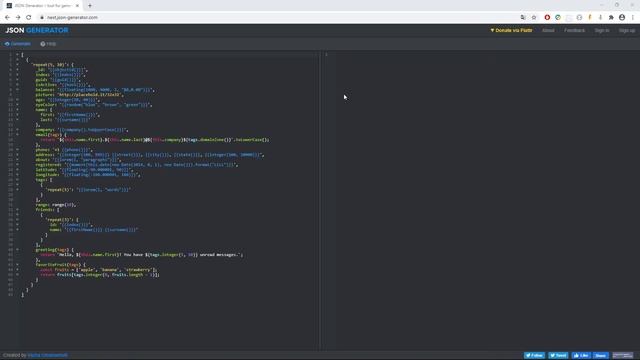The image size is (640, 360).
Task: Open the Feedback link
Action: coord(574,30)
